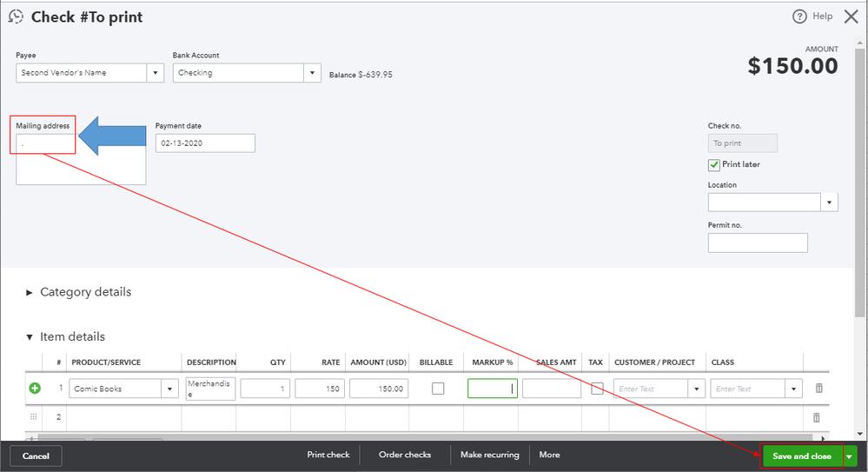
Task: Click the Markup % field on line 1
Action: click(492, 389)
